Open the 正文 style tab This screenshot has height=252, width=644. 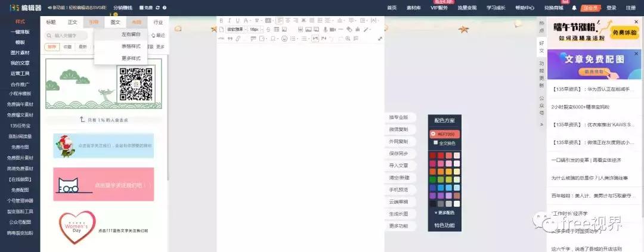pyautogui.click(x=72, y=22)
